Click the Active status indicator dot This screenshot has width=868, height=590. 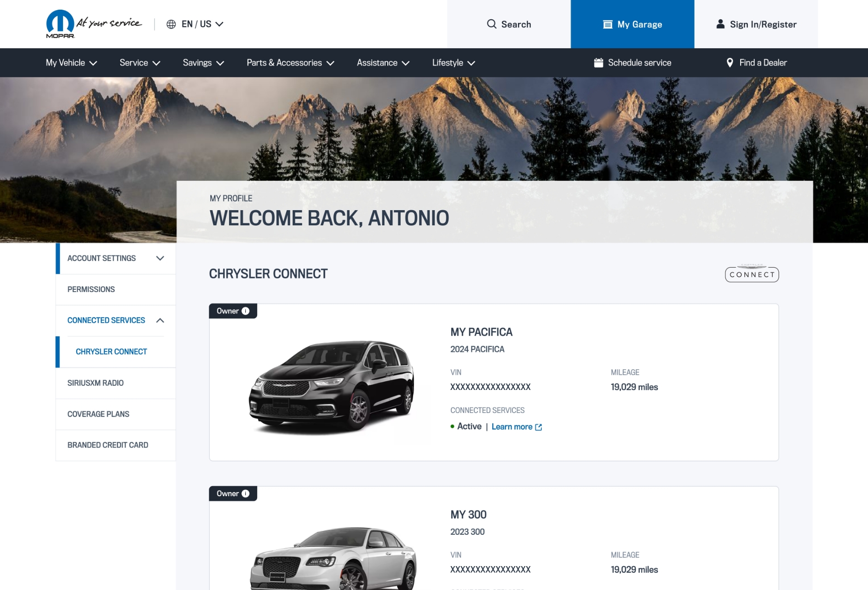(452, 426)
